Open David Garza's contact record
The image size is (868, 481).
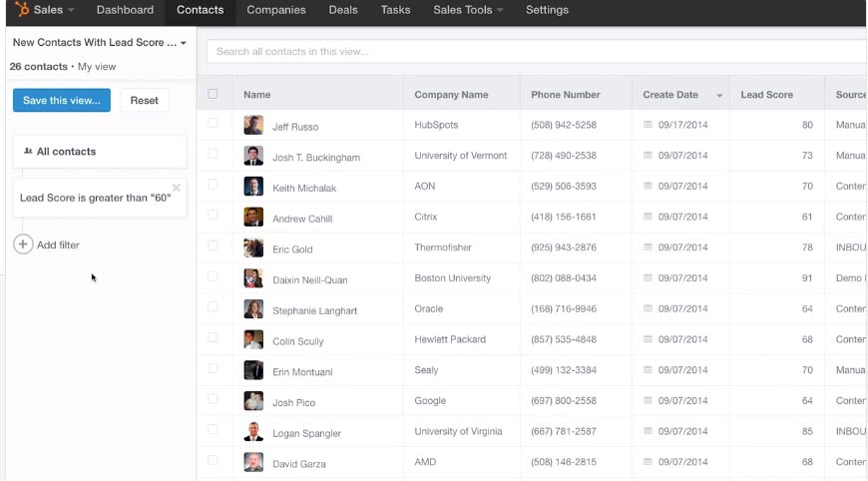tap(299, 464)
